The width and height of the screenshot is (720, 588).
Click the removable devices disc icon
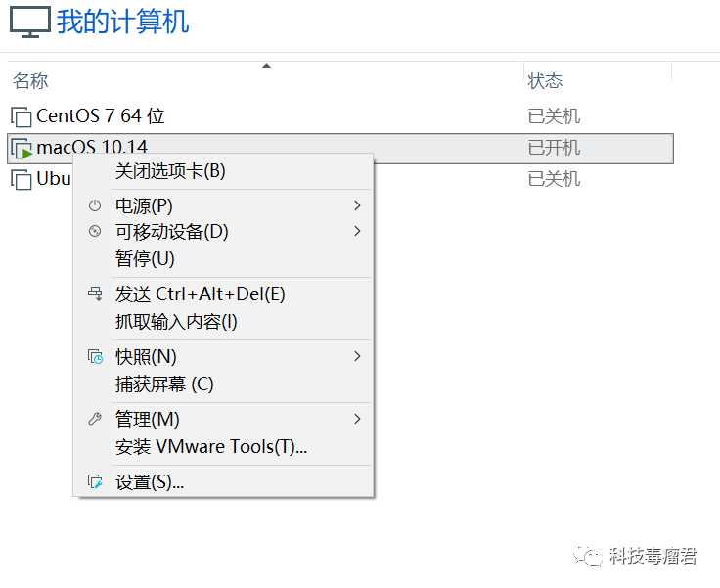pyautogui.click(x=95, y=232)
